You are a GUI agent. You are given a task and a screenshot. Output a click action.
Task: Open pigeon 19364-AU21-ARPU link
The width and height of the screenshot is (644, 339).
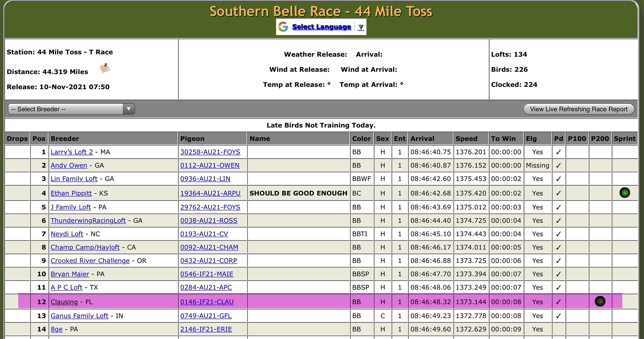[x=210, y=193]
